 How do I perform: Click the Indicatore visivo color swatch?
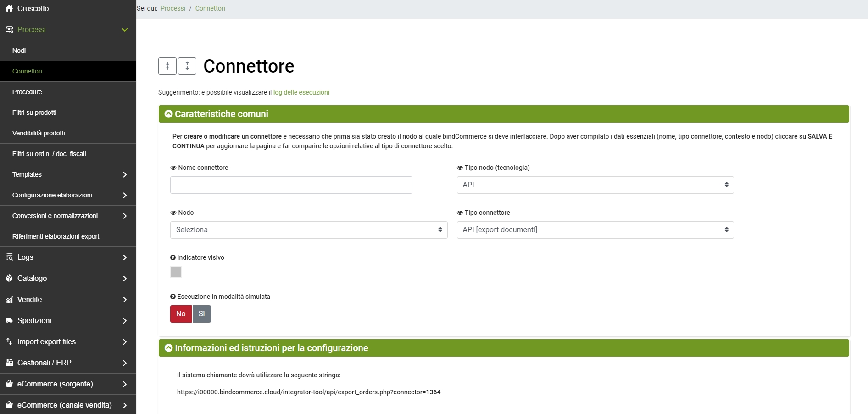[176, 272]
